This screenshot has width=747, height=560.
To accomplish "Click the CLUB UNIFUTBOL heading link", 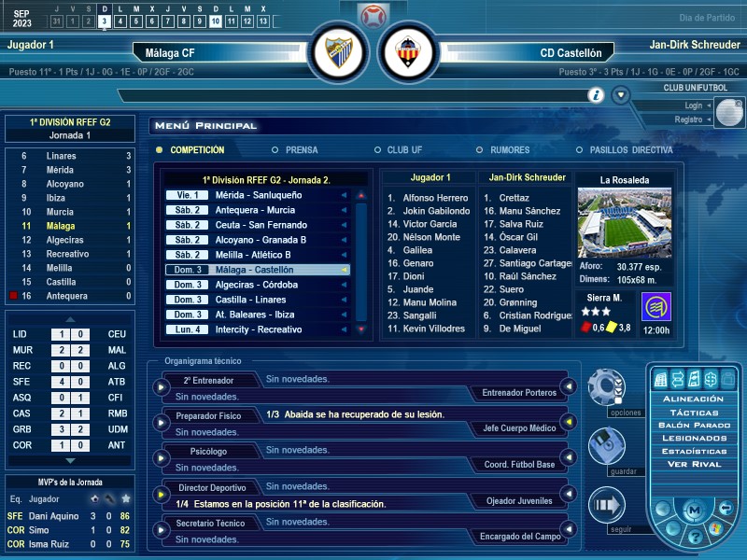I will click(x=695, y=88).
